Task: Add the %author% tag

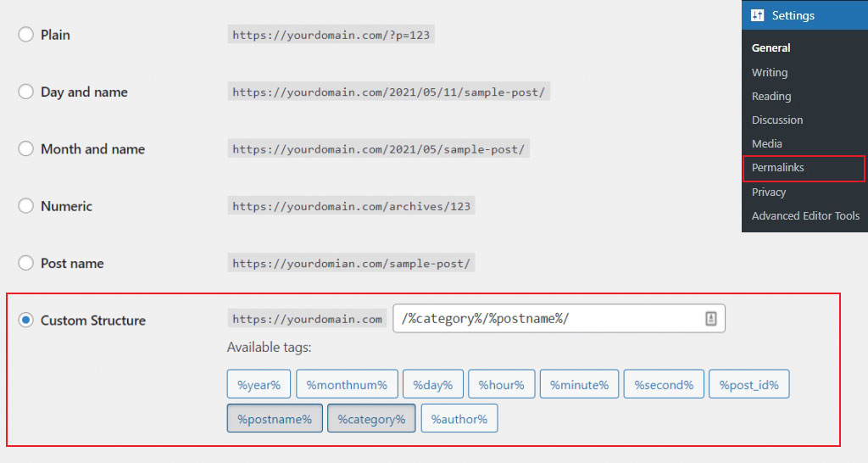Action: (459, 419)
